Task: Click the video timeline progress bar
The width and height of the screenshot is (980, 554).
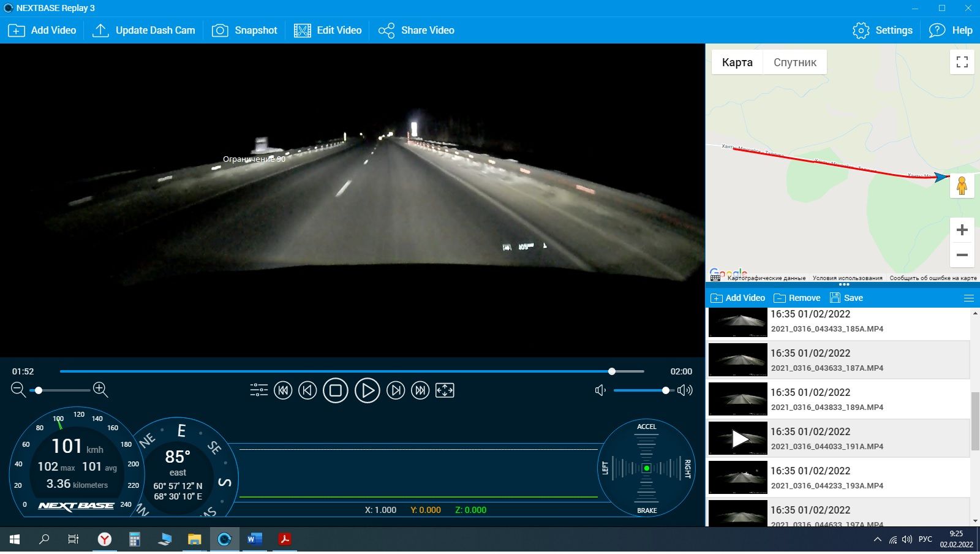Action: click(x=352, y=371)
